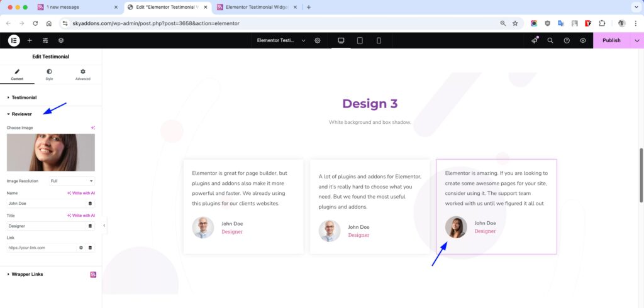Screen dimensions: 644x308
Task: Open Site Settings sliders icon
Action: 45,40
